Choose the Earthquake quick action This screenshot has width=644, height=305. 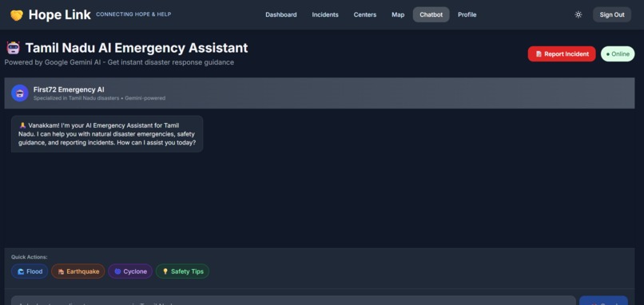(78, 271)
